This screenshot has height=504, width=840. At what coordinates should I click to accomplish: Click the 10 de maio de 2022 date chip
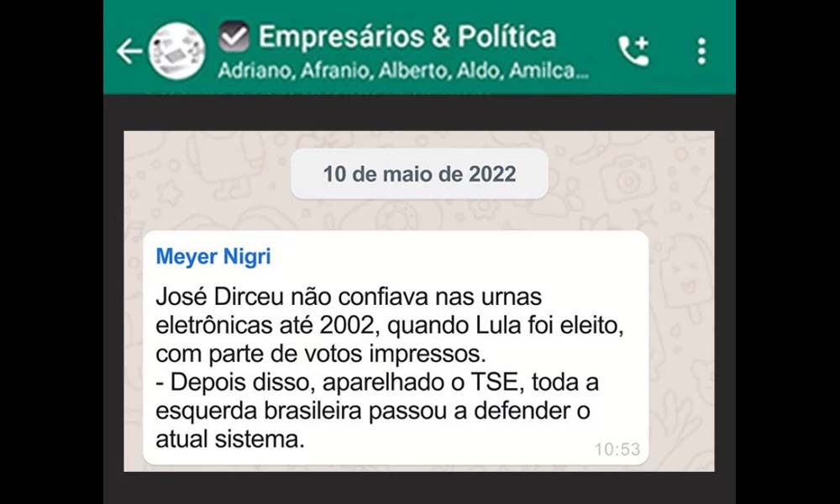[419, 174]
